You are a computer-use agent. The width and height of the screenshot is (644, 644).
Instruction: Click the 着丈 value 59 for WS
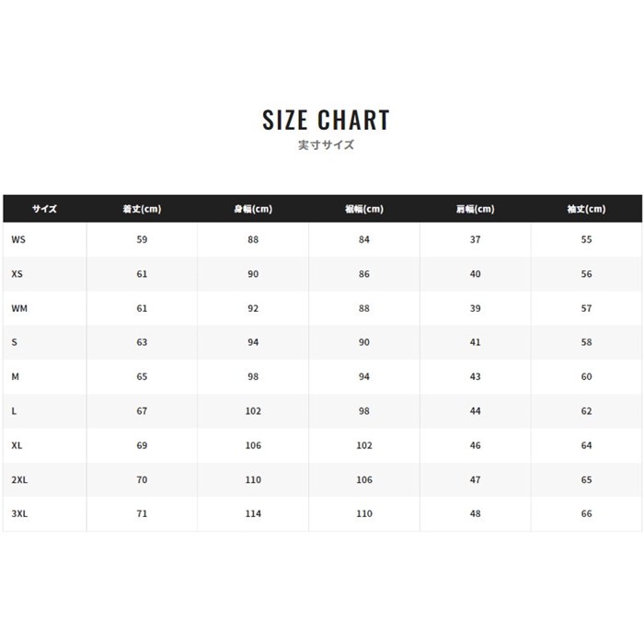click(x=142, y=239)
